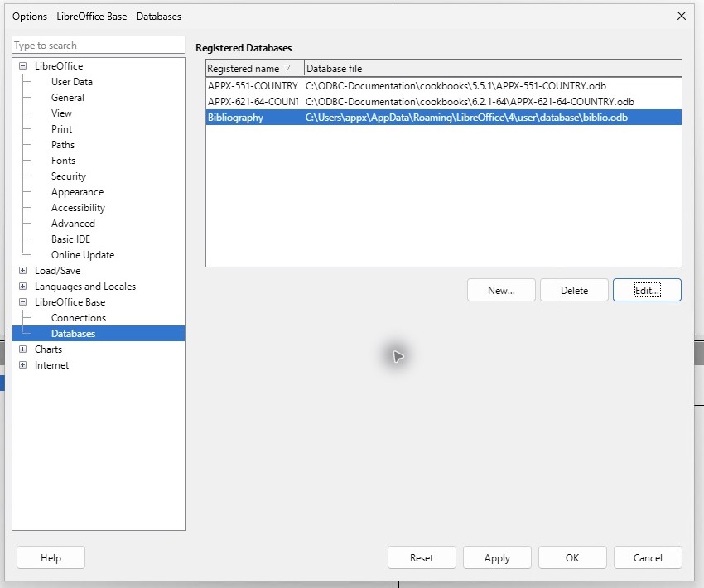Select View in the options tree
Screen dimensions: 704x588
[x=61, y=113]
